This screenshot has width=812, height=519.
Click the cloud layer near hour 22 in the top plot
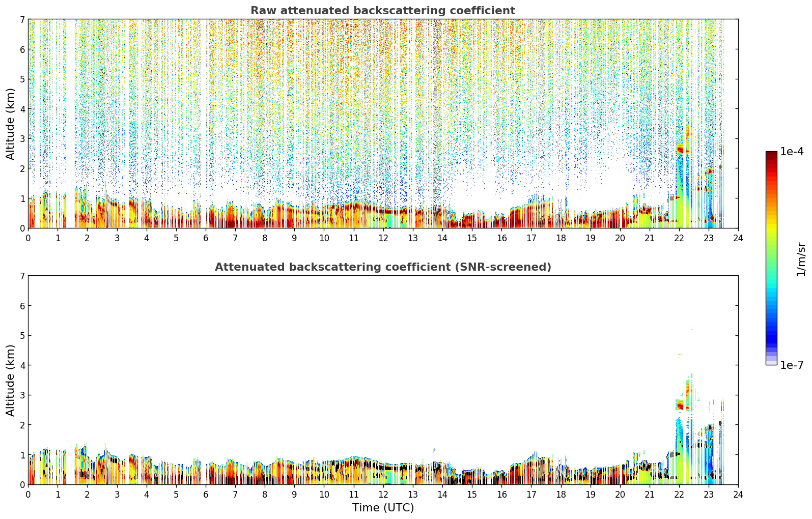pyautogui.click(x=683, y=149)
